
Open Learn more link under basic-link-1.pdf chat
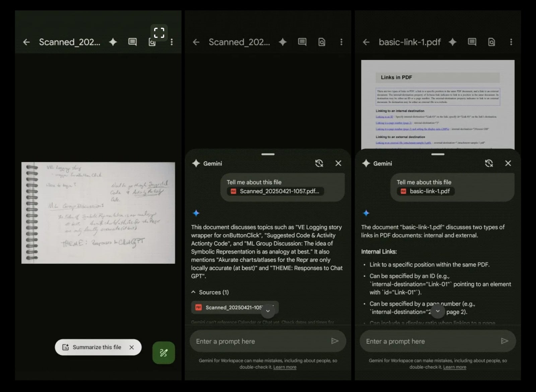454,367
